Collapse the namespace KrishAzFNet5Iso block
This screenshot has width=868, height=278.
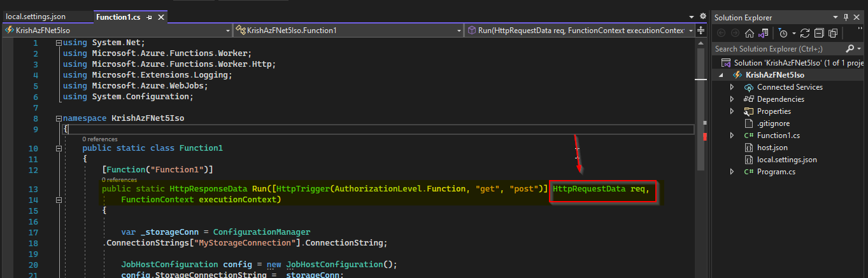[x=59, y=118]
